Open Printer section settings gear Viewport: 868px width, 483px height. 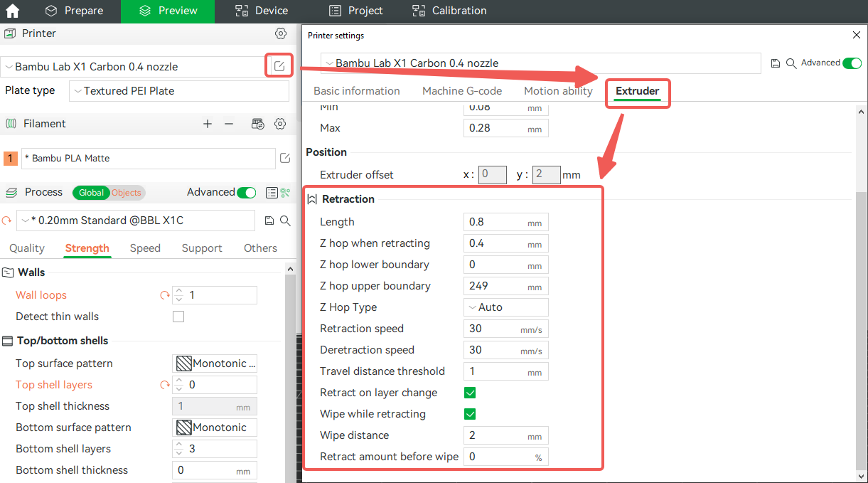[x=281, y=33]
